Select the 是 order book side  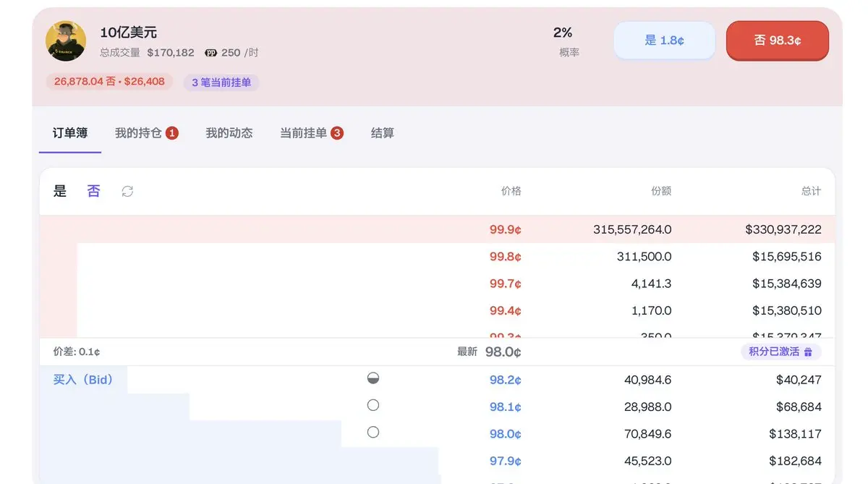60,191
